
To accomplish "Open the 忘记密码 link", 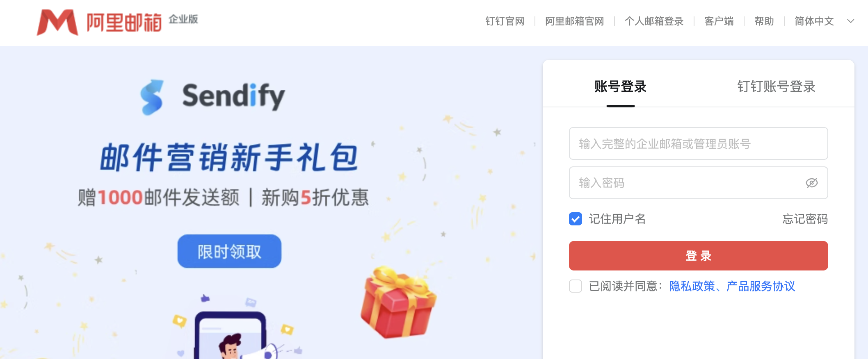I will pyautogui.click(x=805, y=219).
